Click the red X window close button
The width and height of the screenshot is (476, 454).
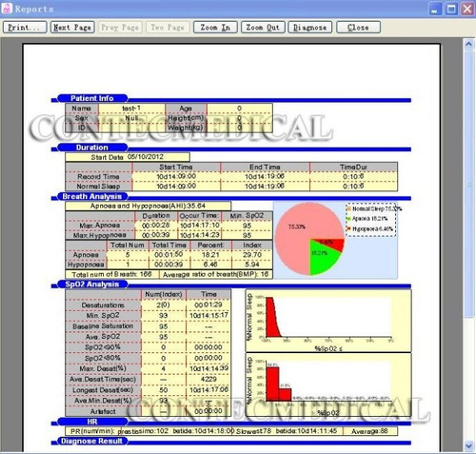point(467,9)
